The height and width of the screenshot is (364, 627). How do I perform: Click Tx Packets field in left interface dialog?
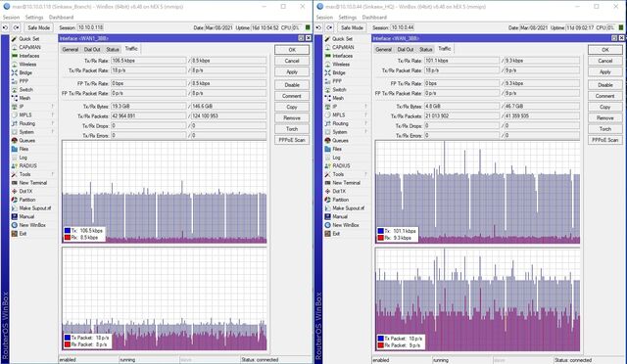(148, 115)
